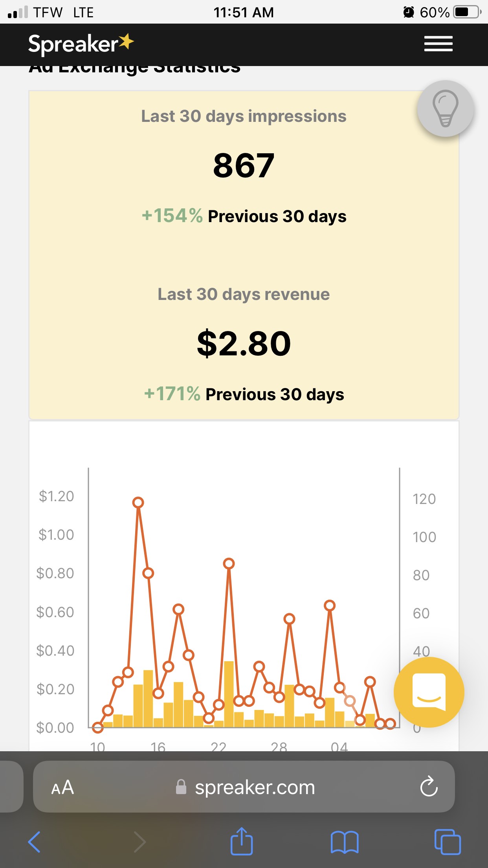This screenshot has width=488, height=868.
Task: Open Safari bookmarks book icon
Action: pyautogui.click(x=345, y=842)
